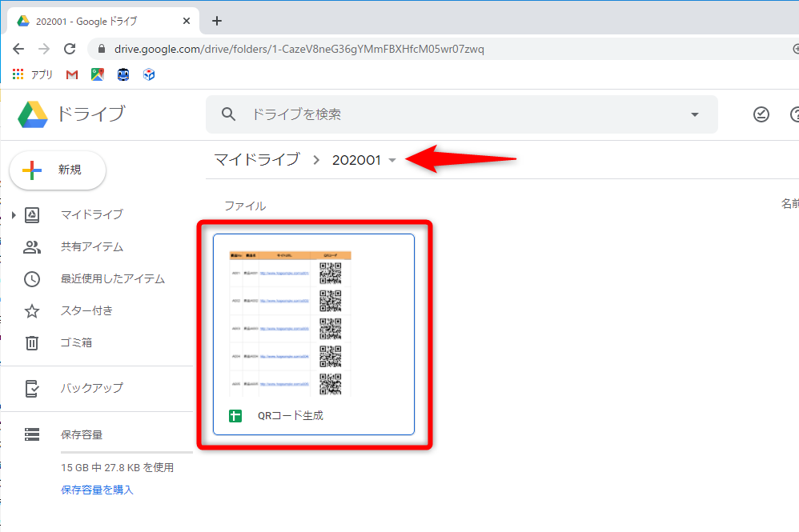Screen dimensions: 799x532
Task: Open 最近使用したアイテム in sidebar
Action: coord(113,279)
